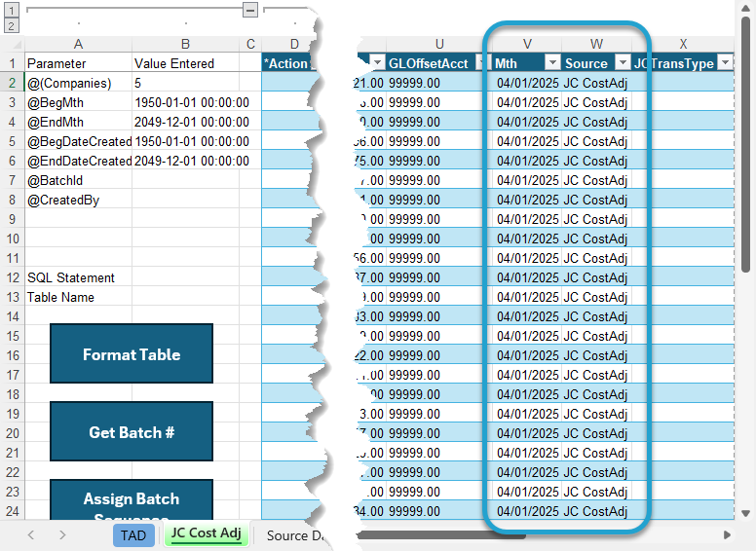The image size is (756, 551).
Task: Click the empty @CreatedBy value cell
Action: coord(185,200)
